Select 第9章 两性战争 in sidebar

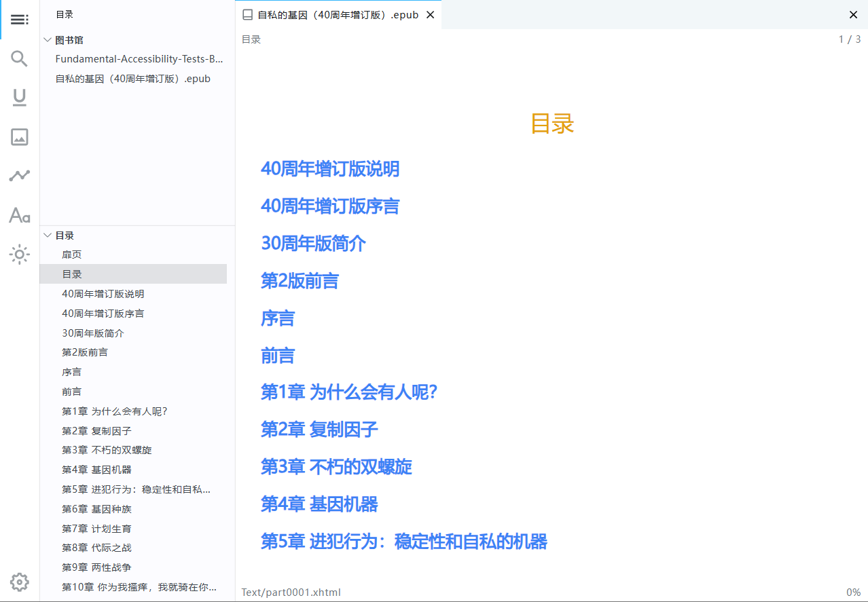133,567
